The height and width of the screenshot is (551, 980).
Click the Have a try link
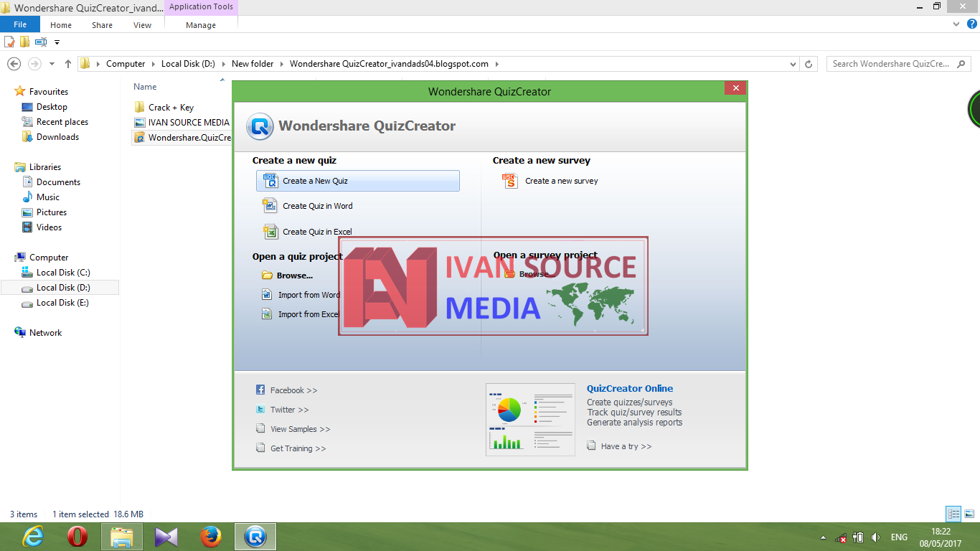click(x=626, y=446)
